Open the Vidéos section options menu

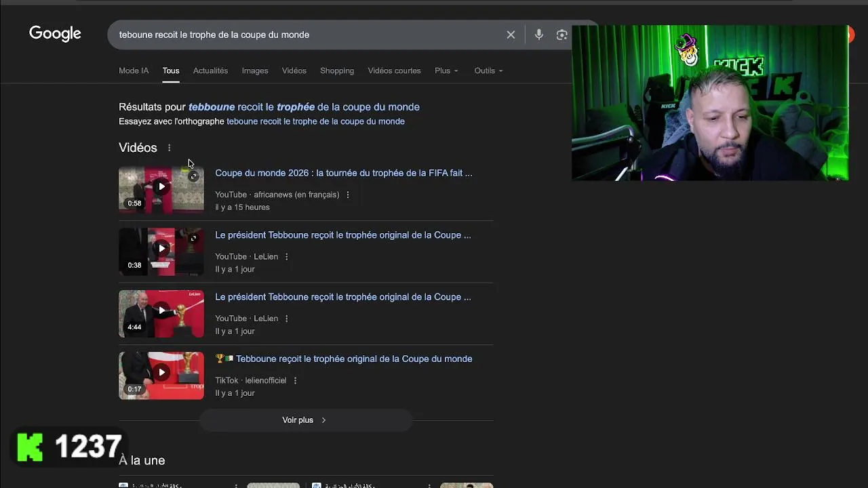pos(170,148)
